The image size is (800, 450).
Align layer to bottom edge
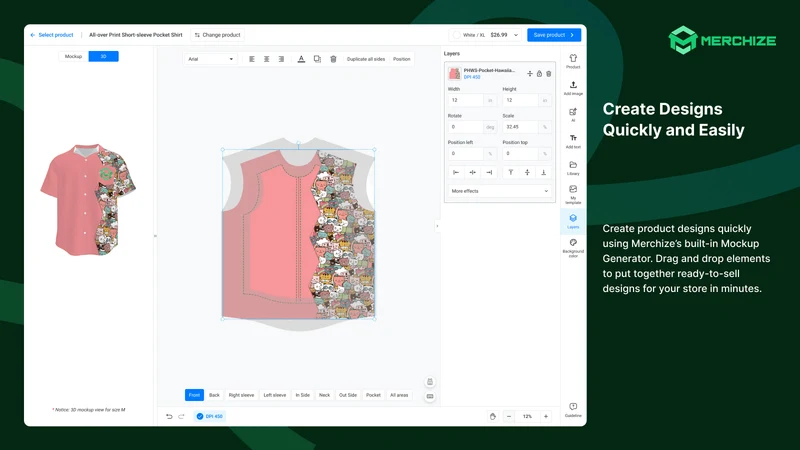coord(543,172)
